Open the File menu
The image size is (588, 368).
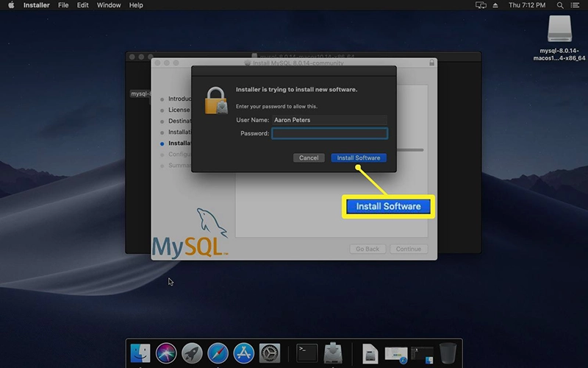click(63, 5)
